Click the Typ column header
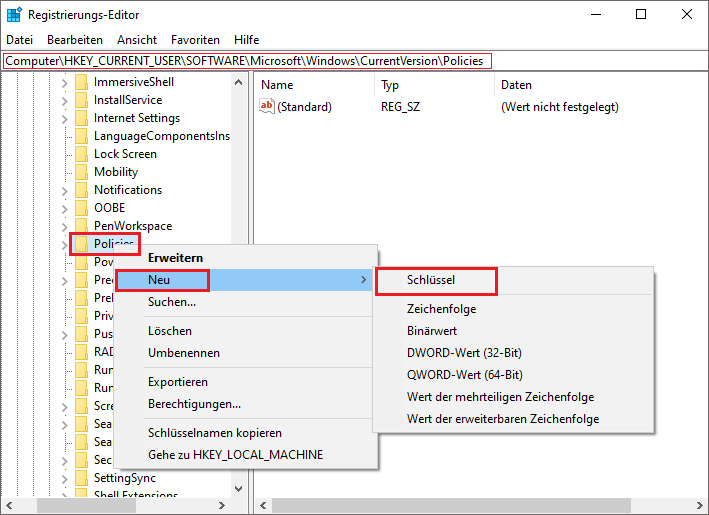Image resolution: width=709 pixels, height=515 pixels. [435, 85]
